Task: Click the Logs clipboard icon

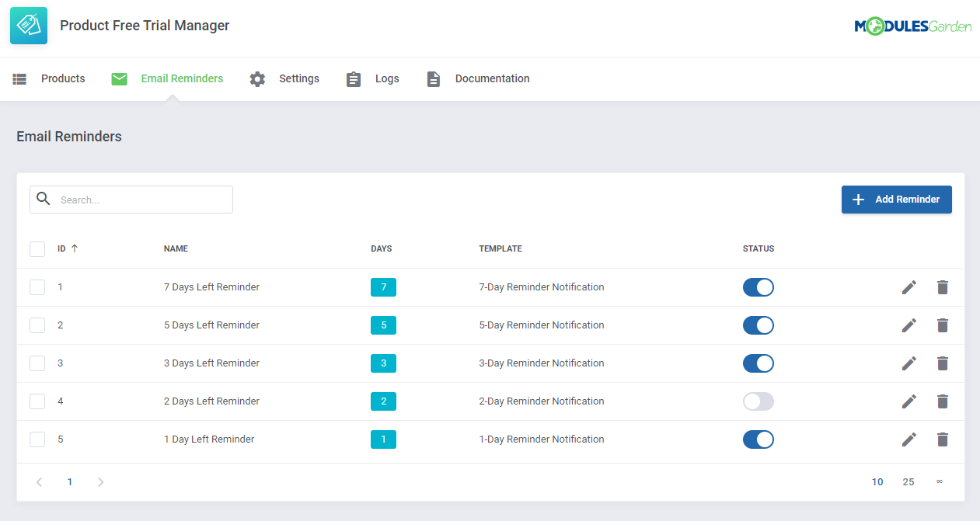Action: pos(354,78)
